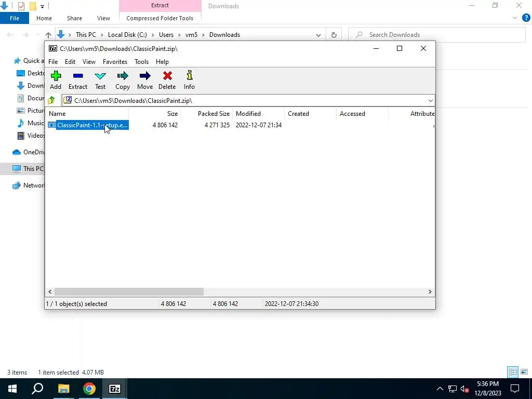The height and width of the screenshot is (399, 532).
Task: Click Users in the Explorer breadcrumb
Action: click(x=166, y=35)
